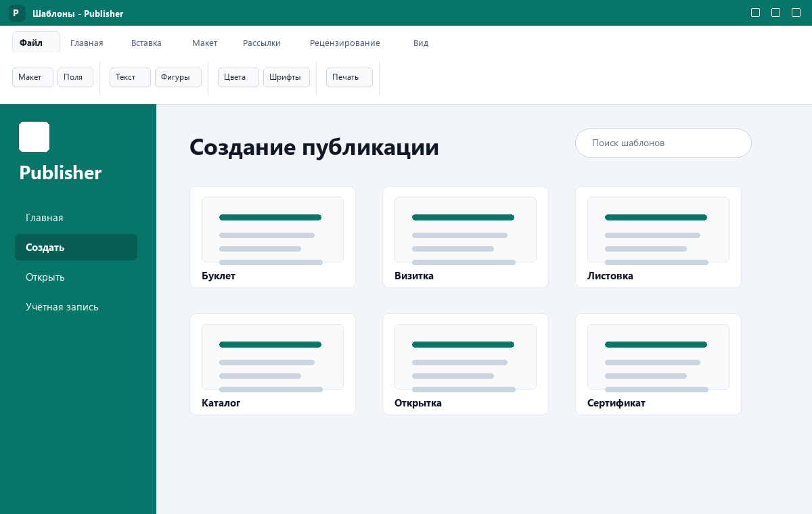The height and width of the screenshot is (514, 812).
Task: Click the Поля toolbar button
Action: 75,77
